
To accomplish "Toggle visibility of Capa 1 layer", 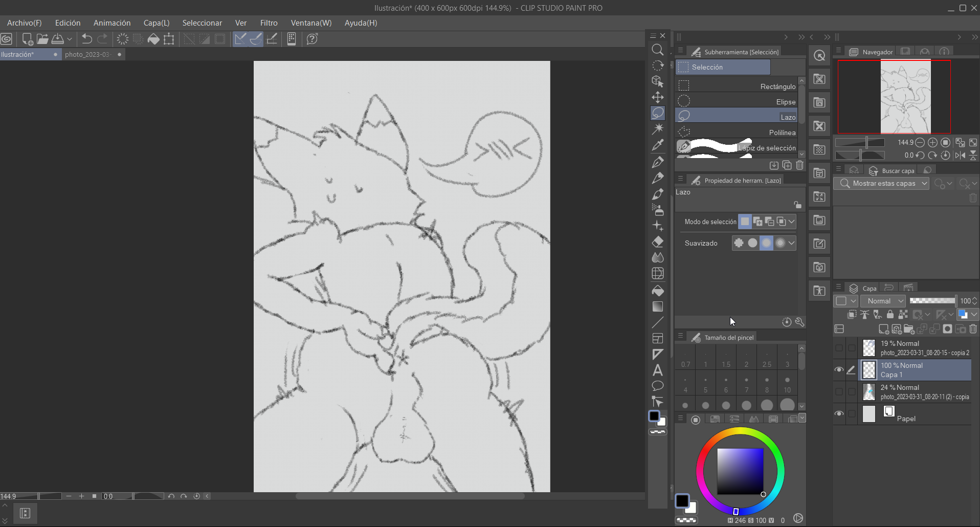I will [x=839, y=370].
